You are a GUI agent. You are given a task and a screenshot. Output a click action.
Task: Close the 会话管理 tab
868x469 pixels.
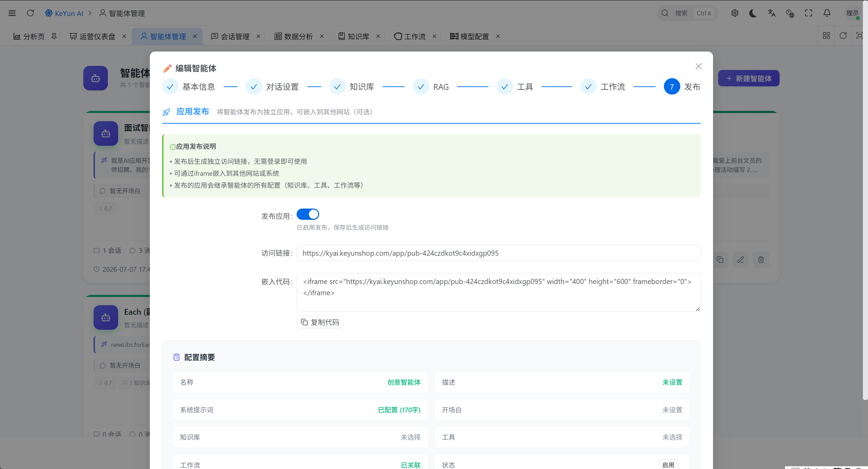tap(258, 36)
